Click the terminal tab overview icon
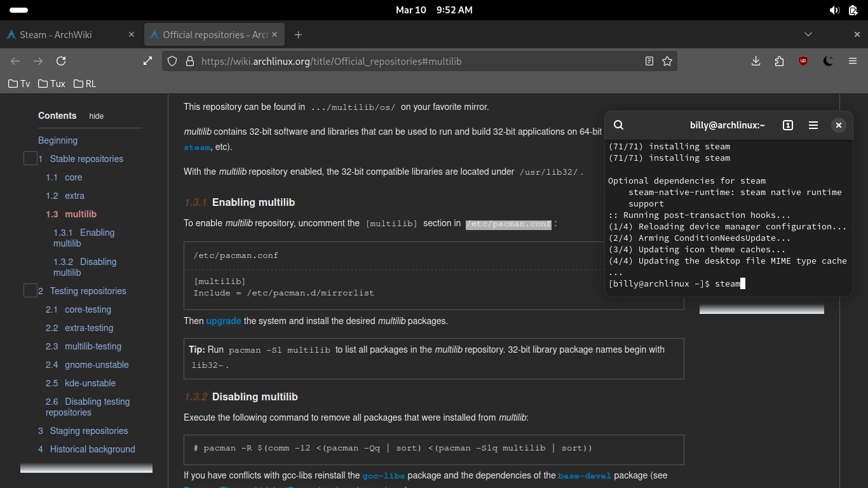Screen dimensions: 868x488 [788, 125]
